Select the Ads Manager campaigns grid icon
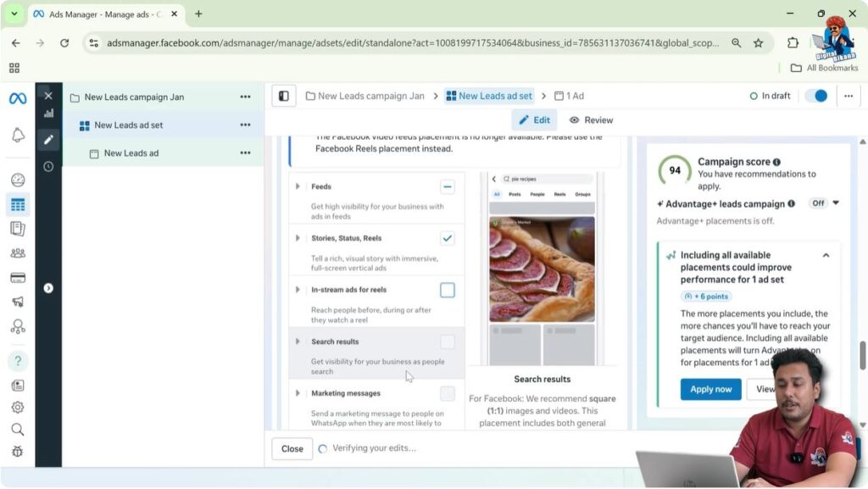The height and width of the screenshot is (489, 868). point(17,203)
